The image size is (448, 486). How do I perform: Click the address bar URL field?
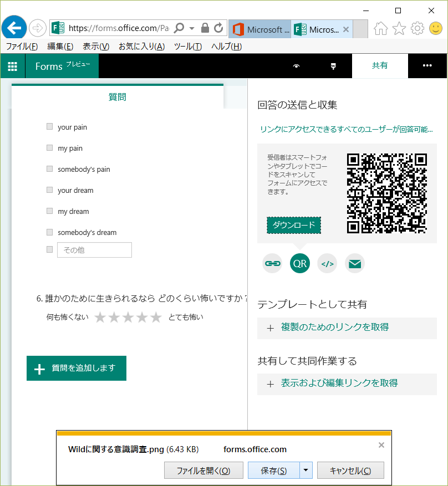[119, 28]
